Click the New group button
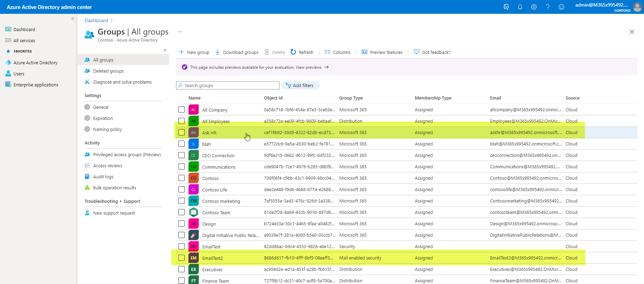Screen dimensions: 644x284 tap(194, 52)
